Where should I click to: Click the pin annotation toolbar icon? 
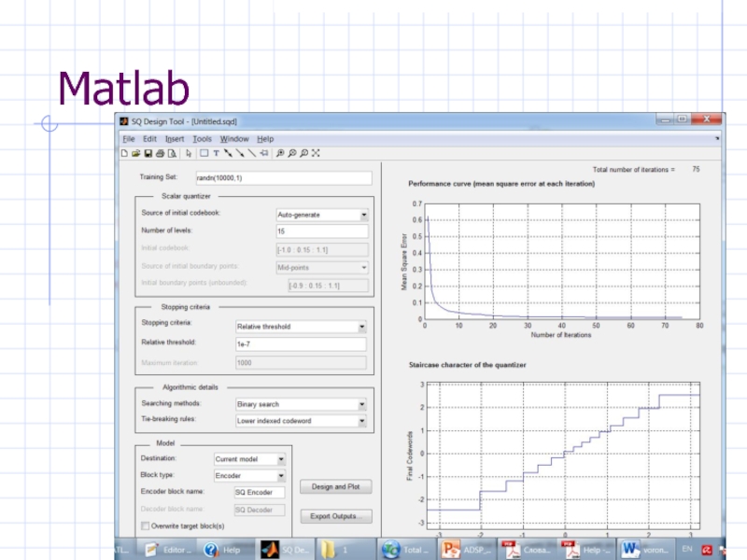coord(263,153)
